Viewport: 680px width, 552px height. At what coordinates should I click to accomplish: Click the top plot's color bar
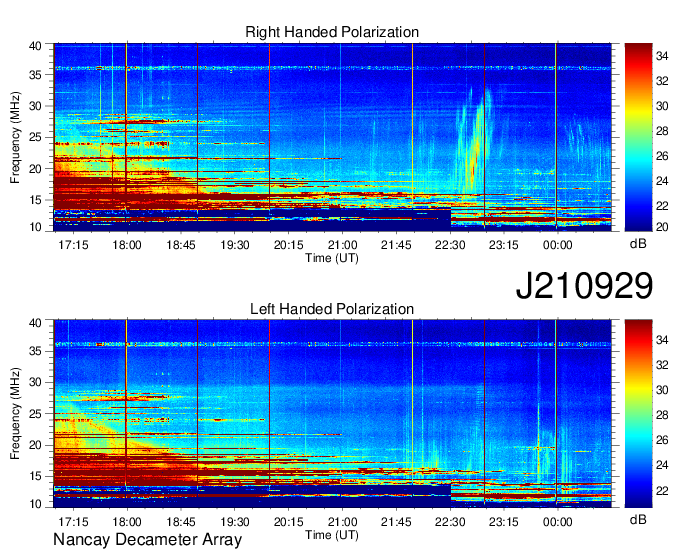[638, 137]
